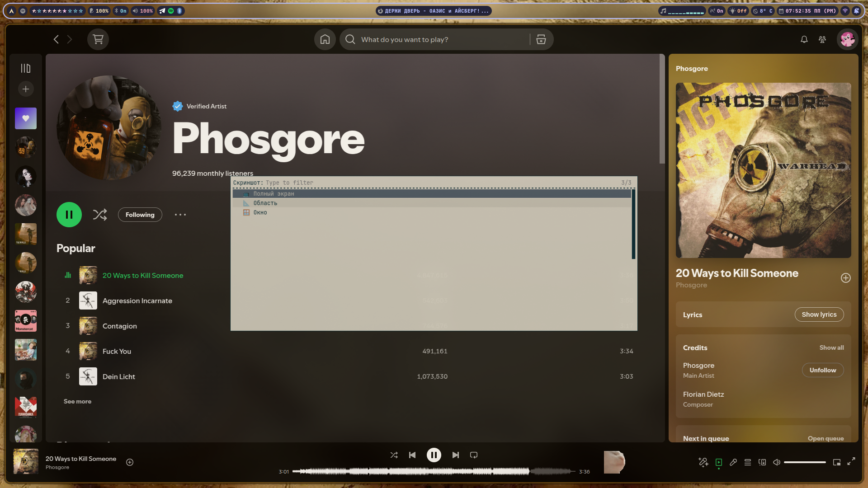This screenshot has width=868, height=488.
Task: Select 'Окно' screenshot menu entry
Action: pyautogui.click(x=260, y=213)
